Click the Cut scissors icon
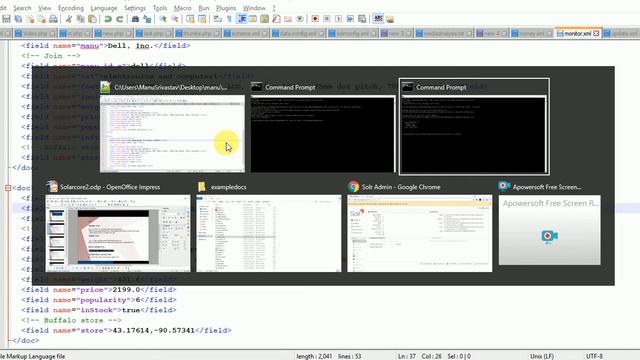The height and width of the screenshot is (360, 640). pos(69,19)
